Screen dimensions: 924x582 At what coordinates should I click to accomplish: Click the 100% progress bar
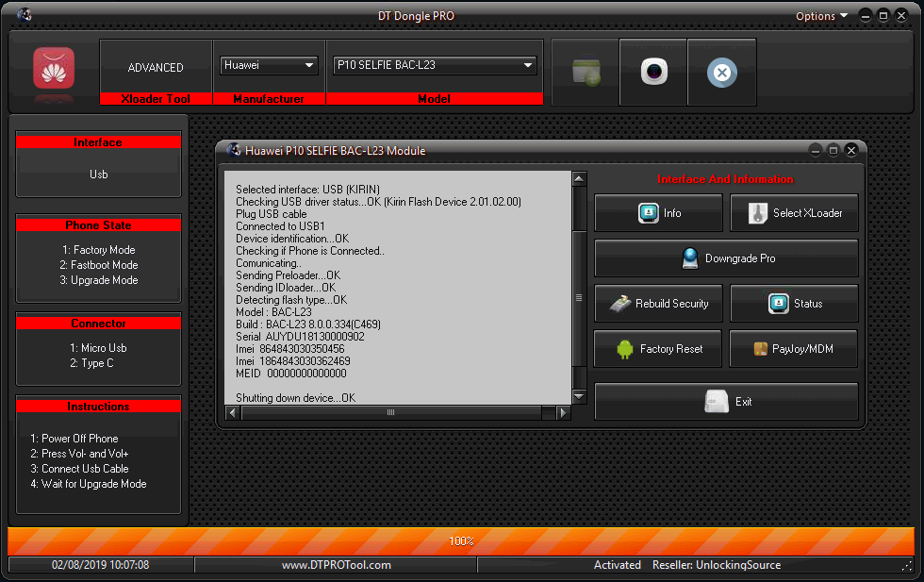click(461, 541)
